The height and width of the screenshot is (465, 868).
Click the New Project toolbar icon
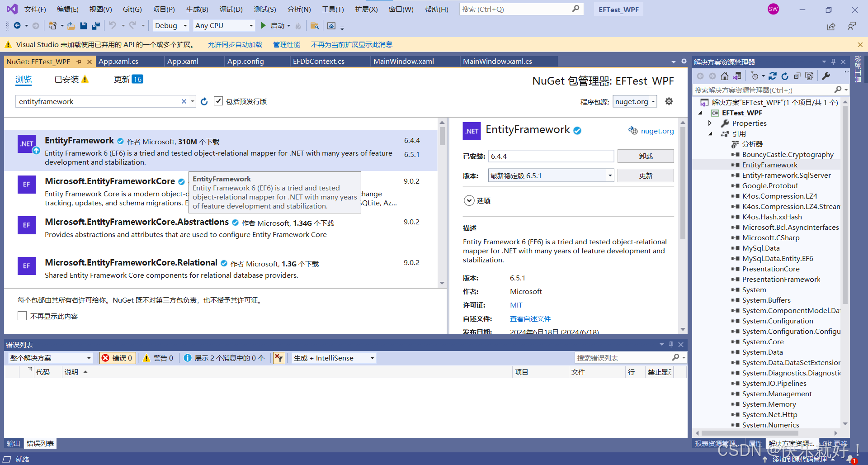point(53,26)
